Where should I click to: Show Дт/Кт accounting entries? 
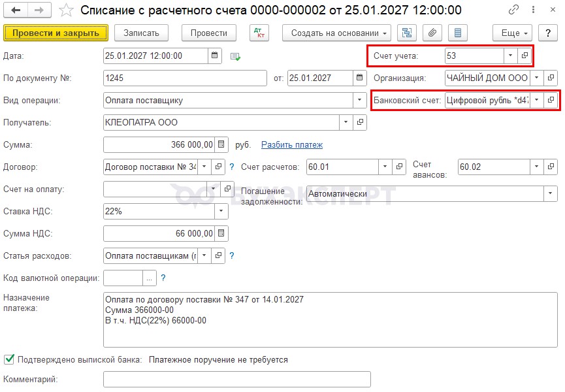259,33
